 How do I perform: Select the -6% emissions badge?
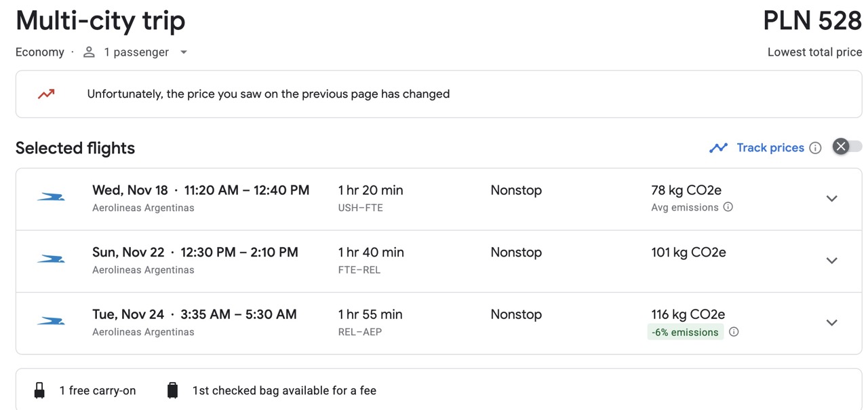coord(686,332)
